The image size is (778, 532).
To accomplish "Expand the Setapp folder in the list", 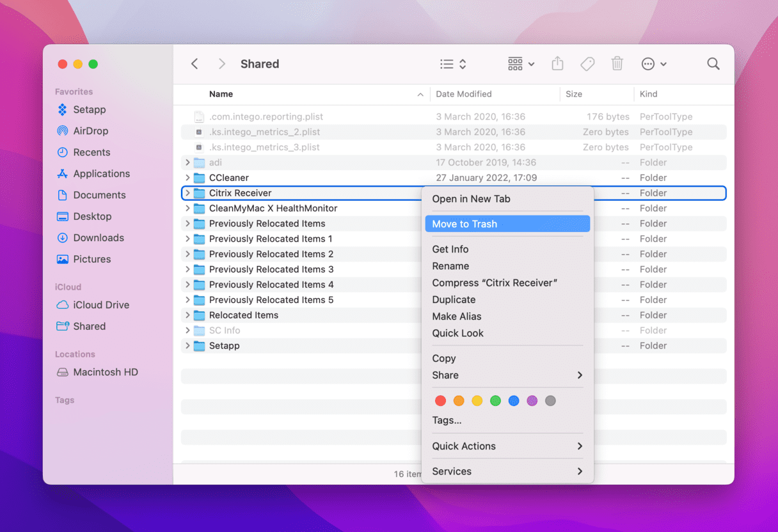I will click(187, 346).
